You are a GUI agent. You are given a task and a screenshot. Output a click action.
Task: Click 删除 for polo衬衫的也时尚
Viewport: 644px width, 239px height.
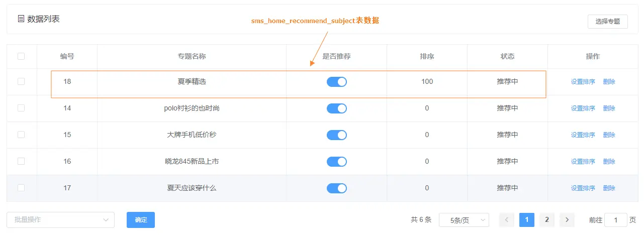click(x=609, y=108)
